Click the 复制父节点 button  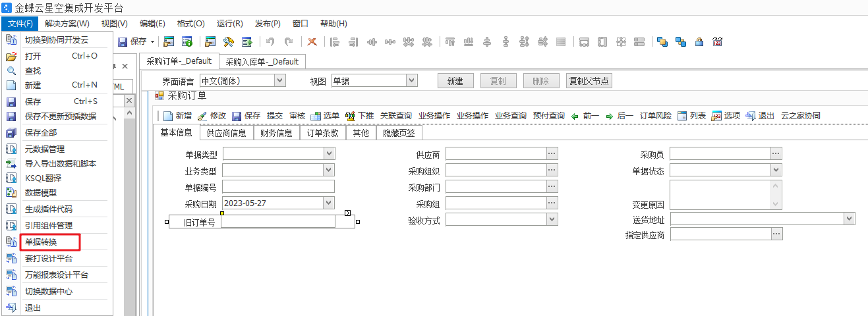[x=590, y=81]
